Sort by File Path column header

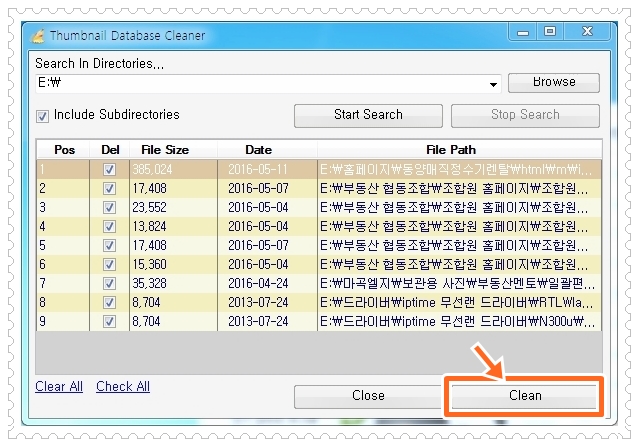[459, 150]
